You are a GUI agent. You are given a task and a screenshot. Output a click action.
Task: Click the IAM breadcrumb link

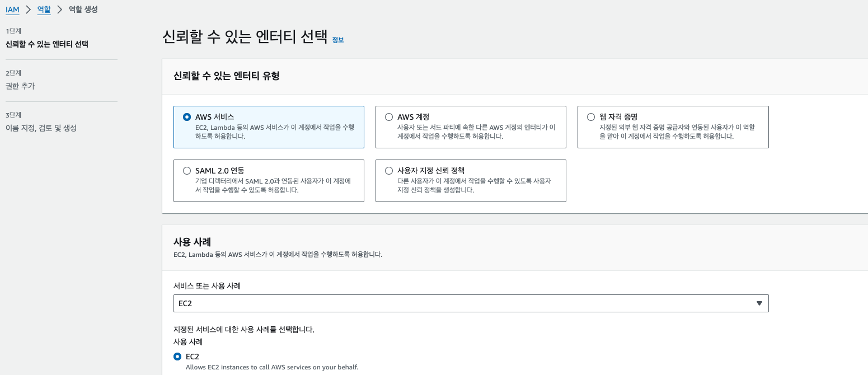(x=12, y=10)
